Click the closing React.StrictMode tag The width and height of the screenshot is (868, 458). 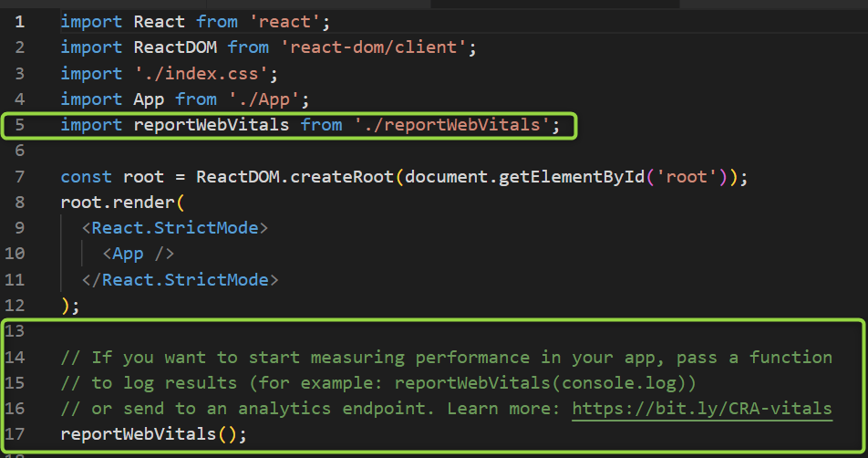point(180,279)
